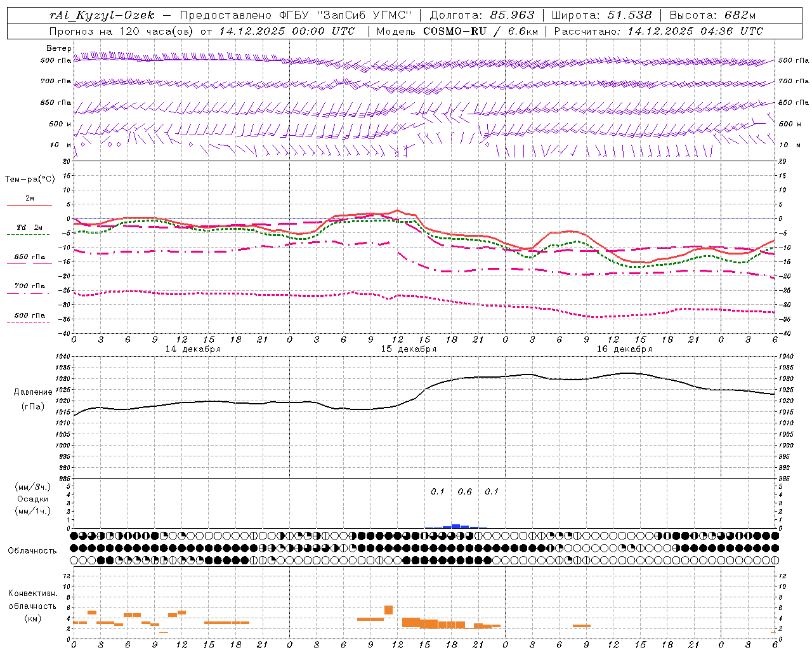This screenshot has width=812, height=650.
Task: Click the Тем-ра(°C) axis title
Action: [30, 180]
